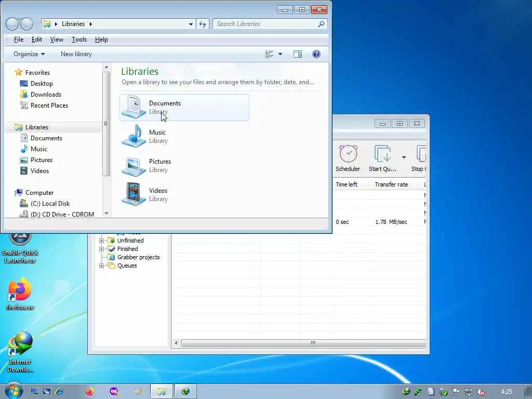Image resolution: width=532 pixels, height=399 pixels.
Task: Click the Explorer Forward navigation button
Action: (x=26, y=24)
